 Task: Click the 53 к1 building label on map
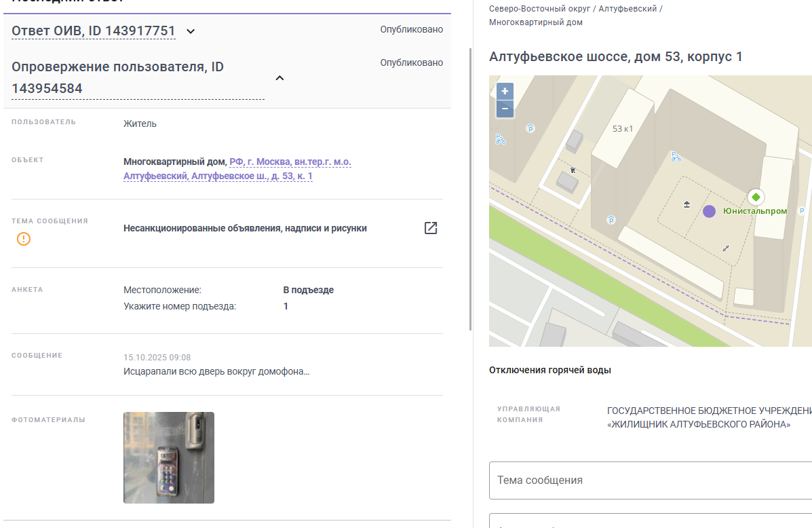click(623, 128)
